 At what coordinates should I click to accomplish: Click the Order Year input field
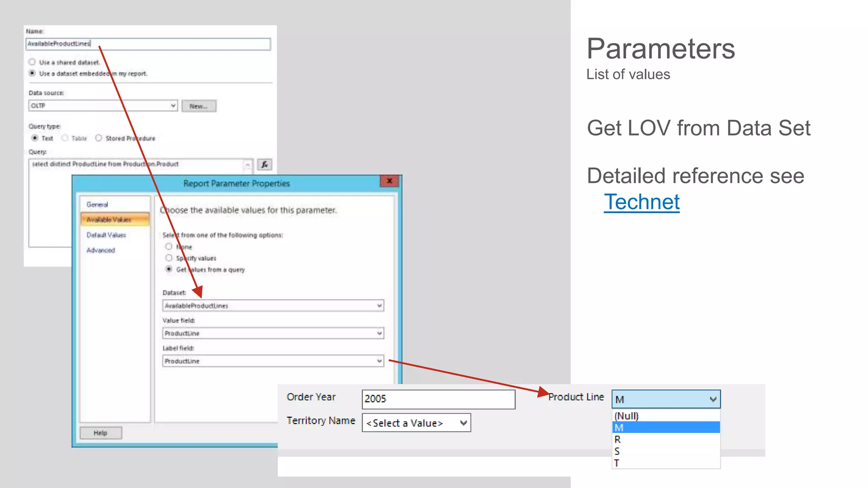[438, 399]
